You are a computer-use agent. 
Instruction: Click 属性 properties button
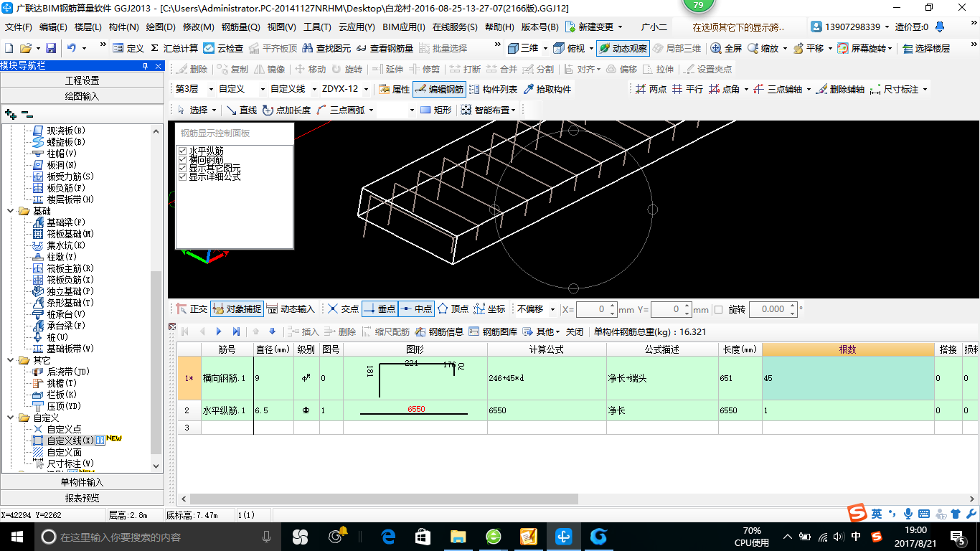point(394,90)
